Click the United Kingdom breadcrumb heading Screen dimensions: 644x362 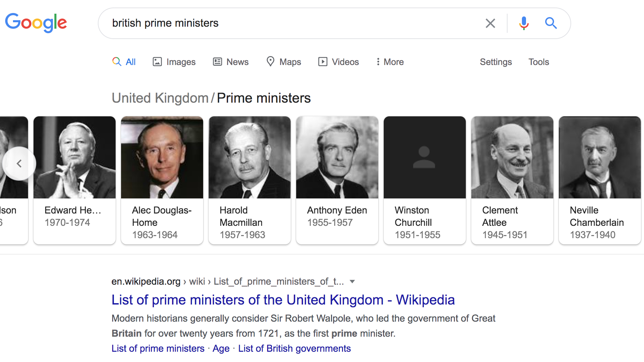(160, 98)
